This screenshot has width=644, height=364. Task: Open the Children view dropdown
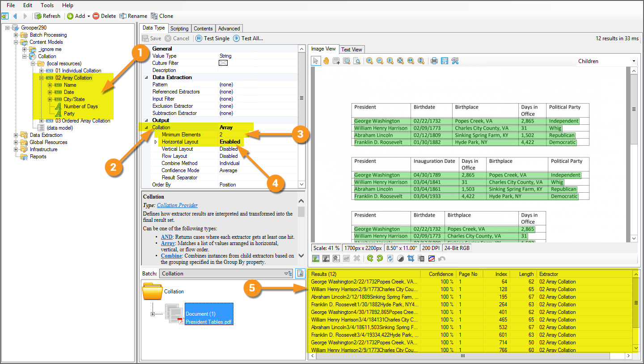[x=634, y=61]
